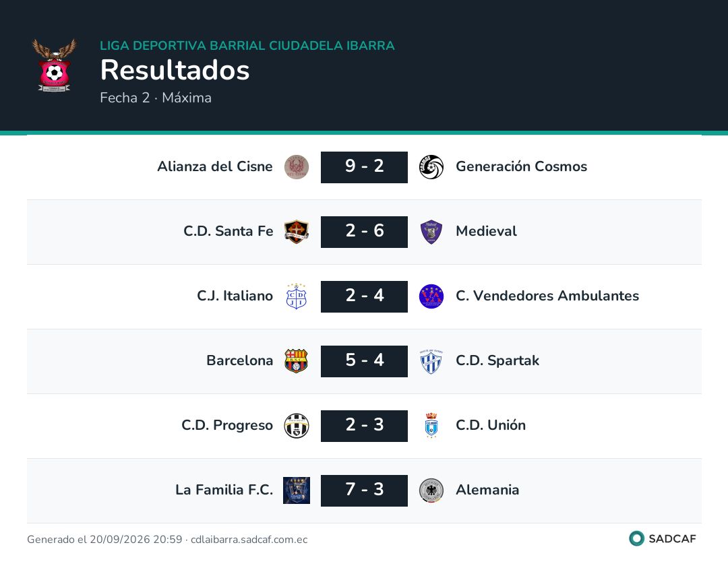Click the C.D. Santa Fe shield
The image size is (728, 574).
[296, 232]
